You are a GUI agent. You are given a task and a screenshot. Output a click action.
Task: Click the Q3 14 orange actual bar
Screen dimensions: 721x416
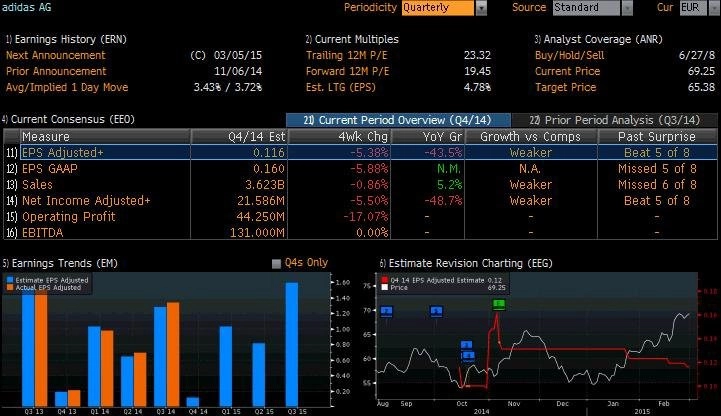coord(173,354)
